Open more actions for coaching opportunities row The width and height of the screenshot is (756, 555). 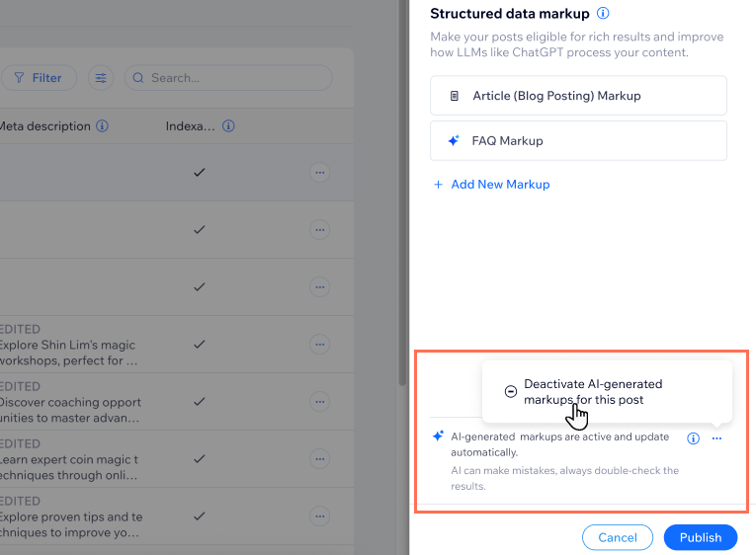[x=319, y=402]
